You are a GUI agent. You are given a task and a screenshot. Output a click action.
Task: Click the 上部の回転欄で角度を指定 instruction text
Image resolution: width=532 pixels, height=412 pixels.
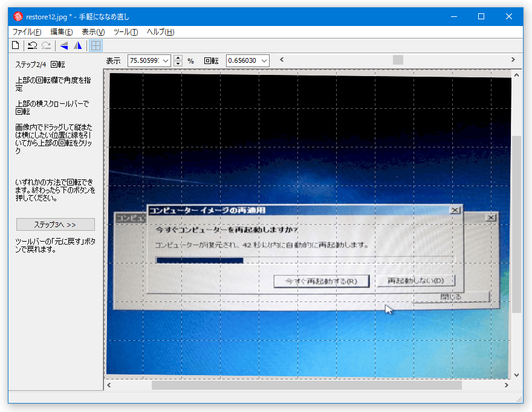point(53,84)
